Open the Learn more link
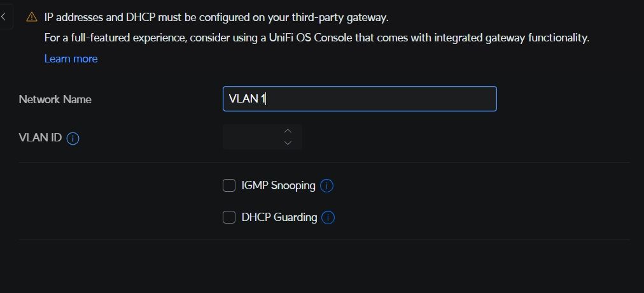 tap(71, 59)
